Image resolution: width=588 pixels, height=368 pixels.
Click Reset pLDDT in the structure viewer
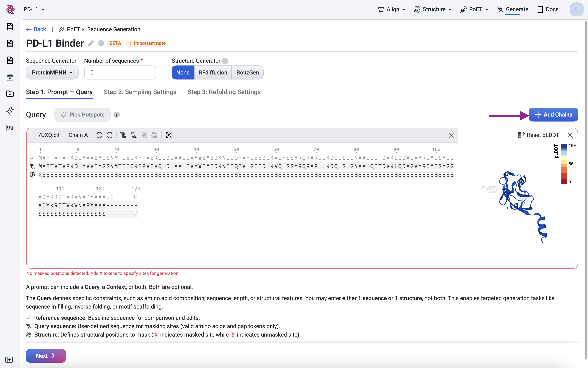(x=538, y=135)
